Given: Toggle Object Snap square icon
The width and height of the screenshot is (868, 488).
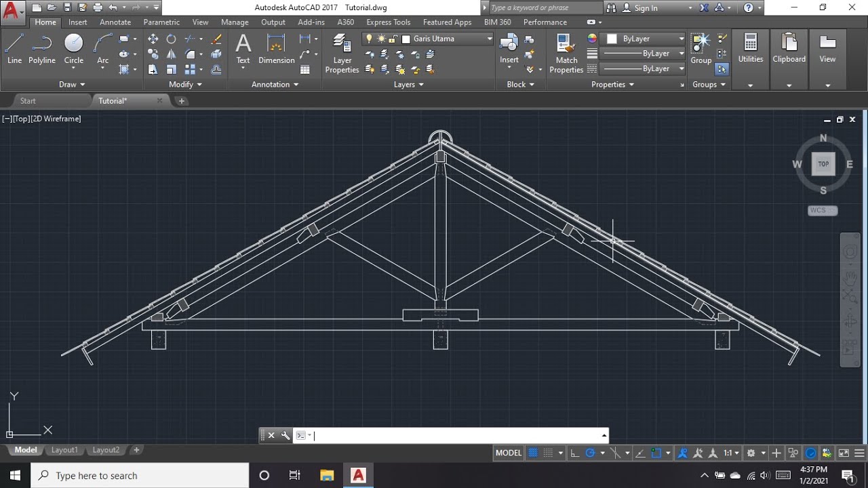Looking at the screenshot, I should pyautogui.click(x=656, y=453).
